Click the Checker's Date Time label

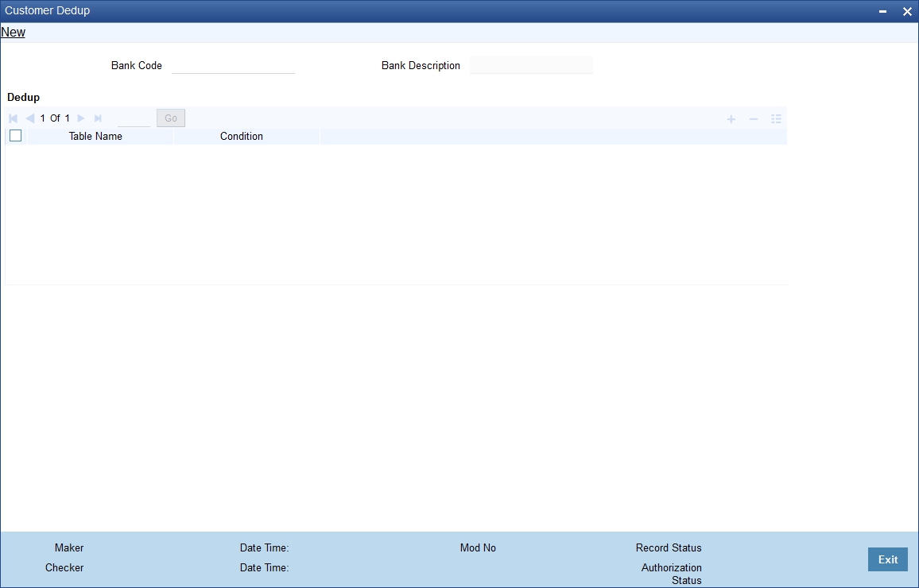pyautogui.click(x=264, y=567)
